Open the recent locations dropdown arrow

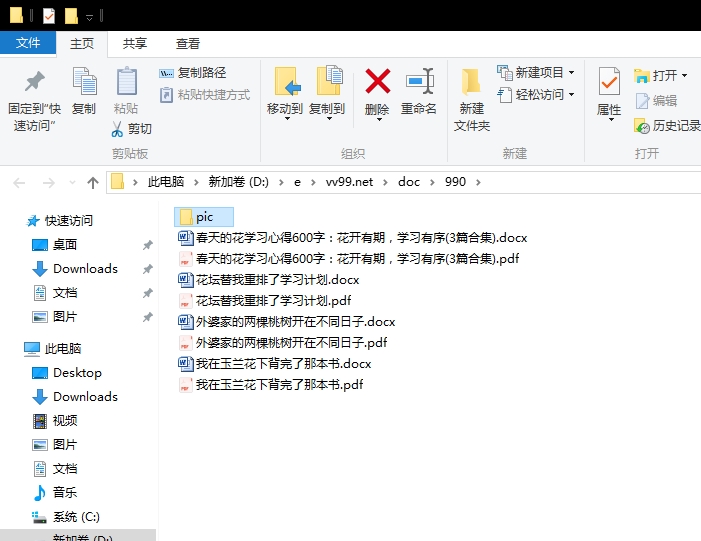(x=72, y=182)
